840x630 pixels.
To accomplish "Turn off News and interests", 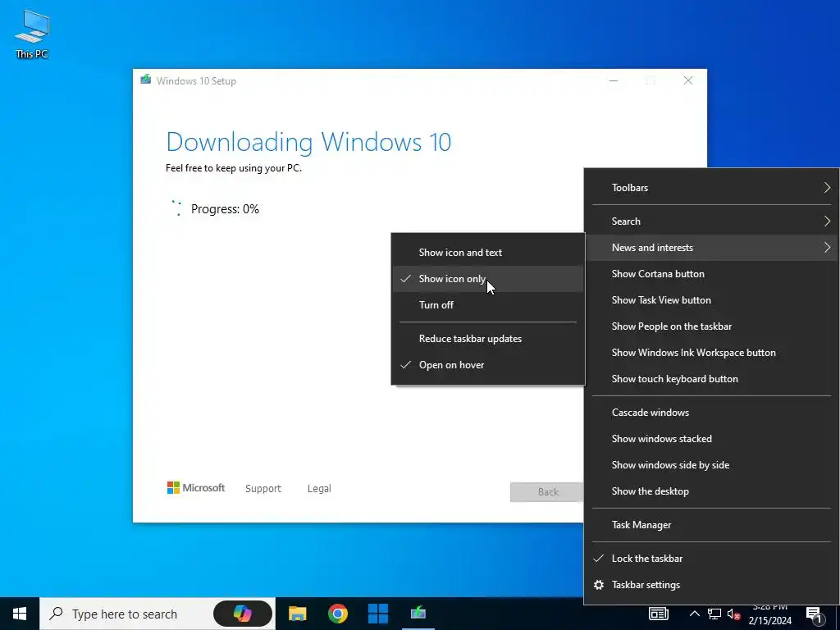I will 487,305.
